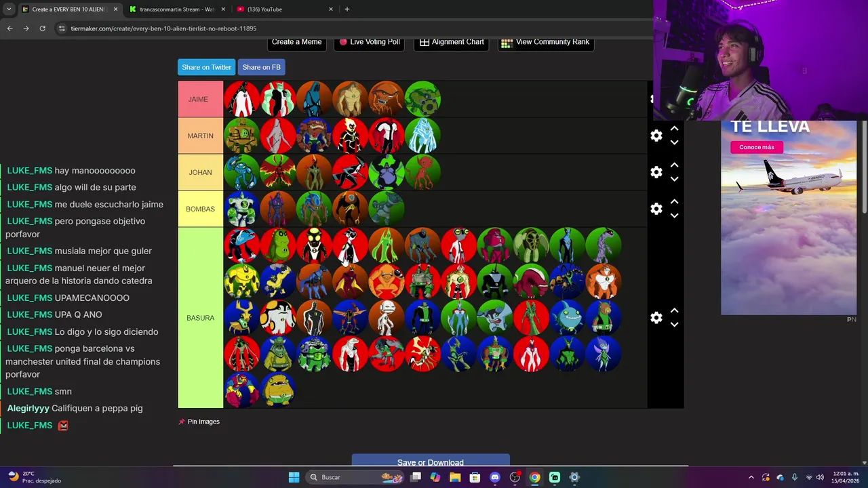Click the JOHAN tier label
The width and height of the screenshot is (868, 488).
click(x=200, y=172)
